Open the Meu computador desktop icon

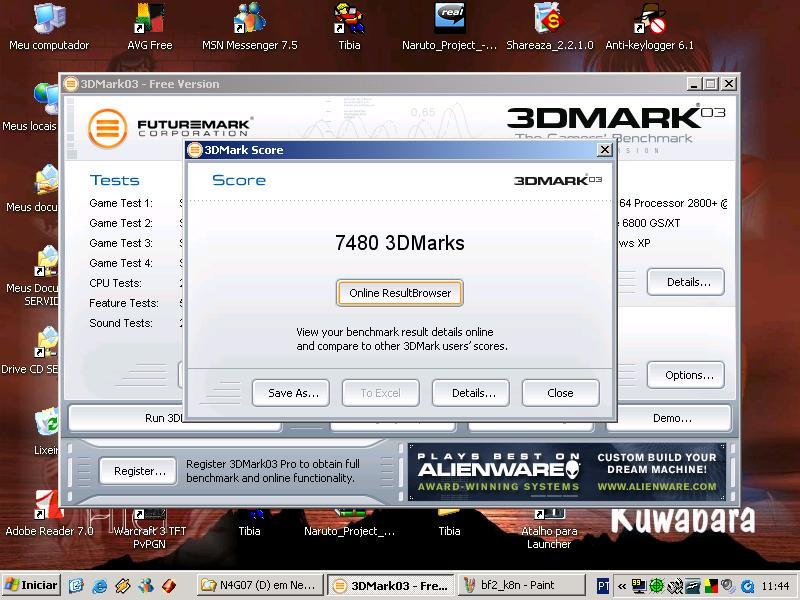point(49,27)
